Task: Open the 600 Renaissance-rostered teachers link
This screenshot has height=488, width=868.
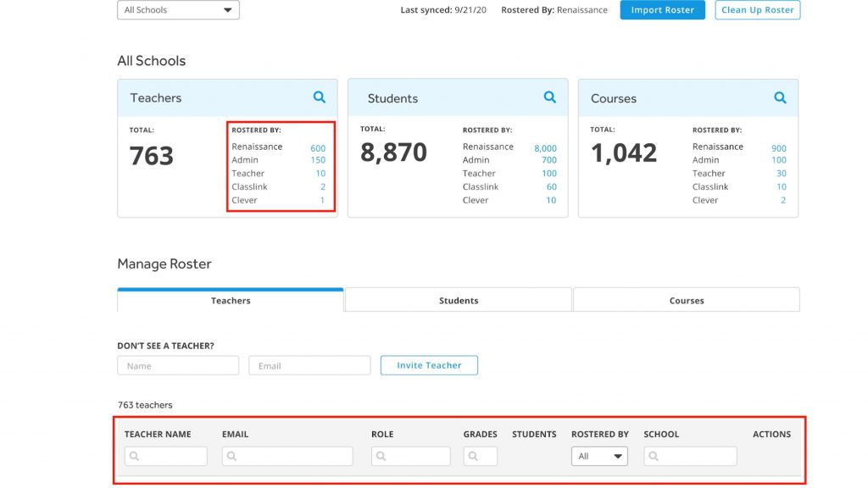Action: tap(318, 148)
